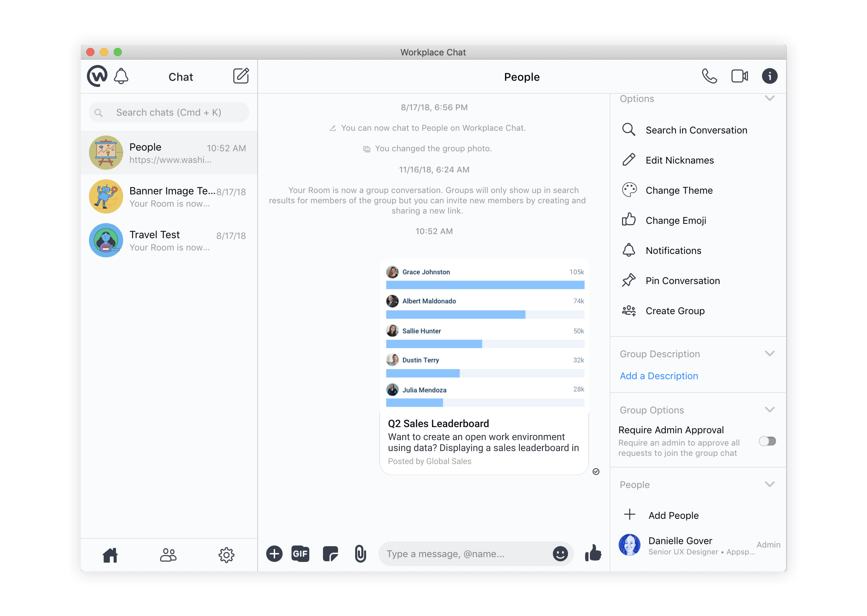The width and height of the screenshot is (867, 616).
Task: Start a video call with the camera icon
Action: coord(739,76)
